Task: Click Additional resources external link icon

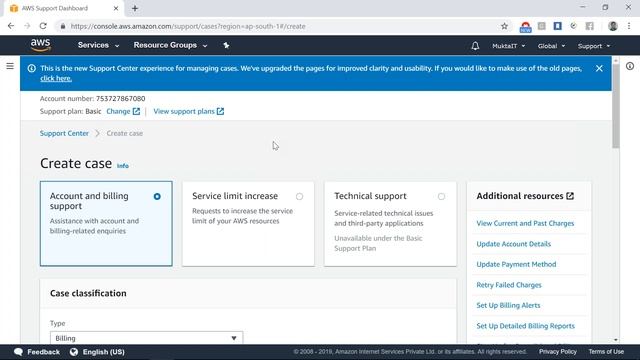Action: click(570, 196)
